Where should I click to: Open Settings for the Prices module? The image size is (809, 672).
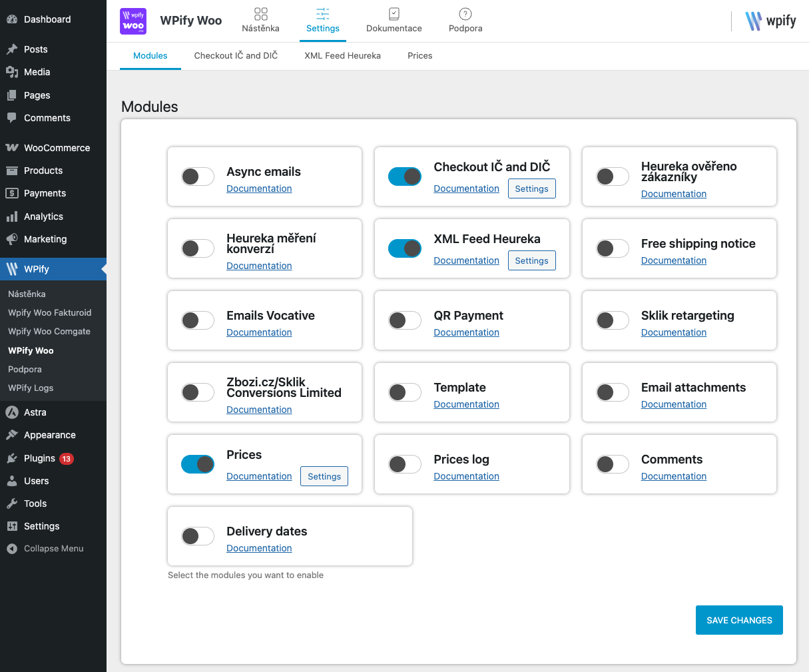[x=324, y=476]
